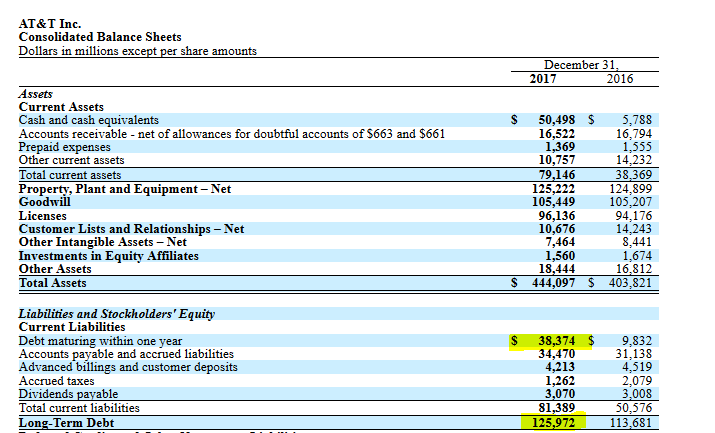715x433 pixels.
Task: Click 'Dollars in millions except per share amounts'
Action: pos(138,51)
